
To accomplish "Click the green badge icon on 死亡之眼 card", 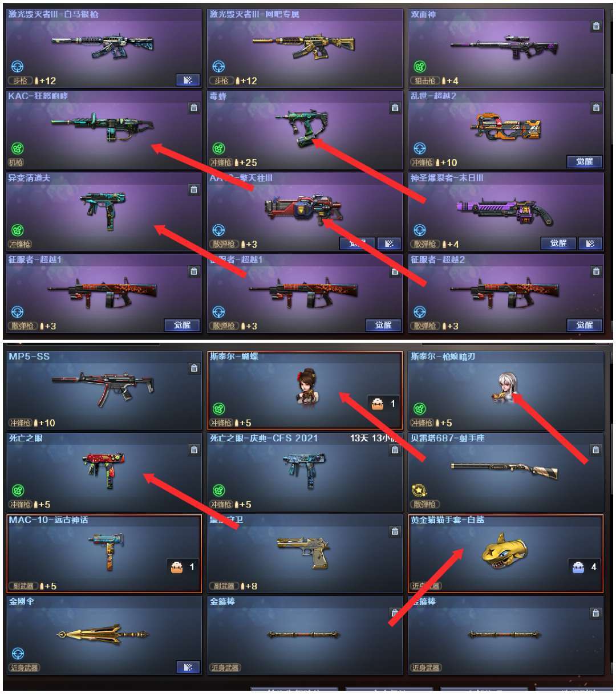I will click(18, 490).
